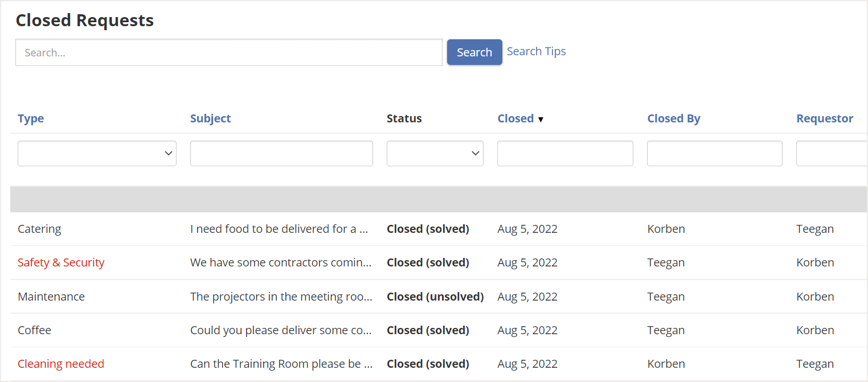Open the Status filter dropdown
This screenshot has width=868, height=382.
click(x=435, y=153)
